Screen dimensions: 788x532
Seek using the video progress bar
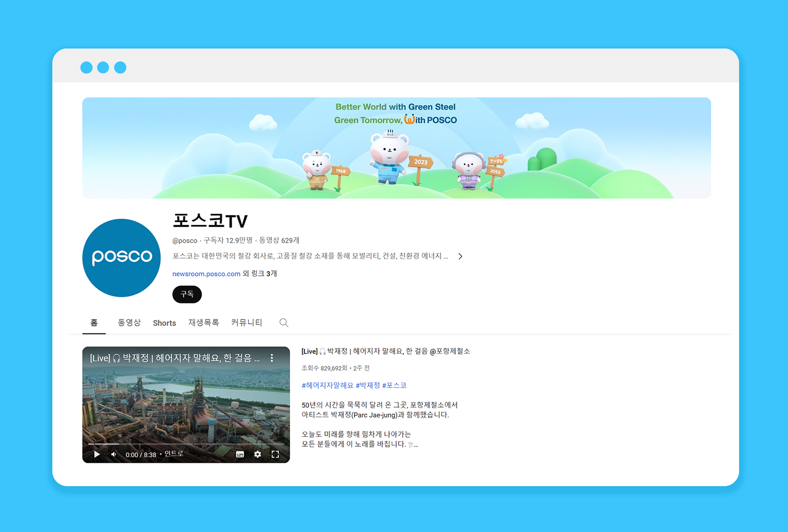[x=186, y=444]
